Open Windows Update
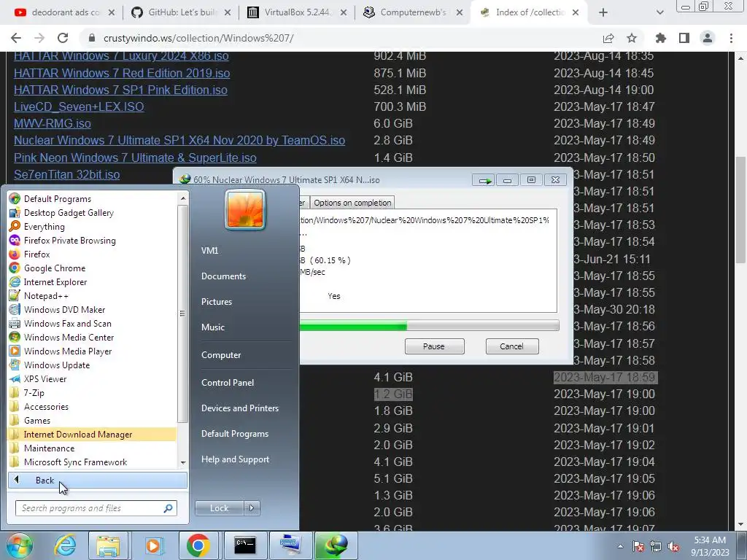The width and height of the screenshot is (747, 560). coord(92,365)
